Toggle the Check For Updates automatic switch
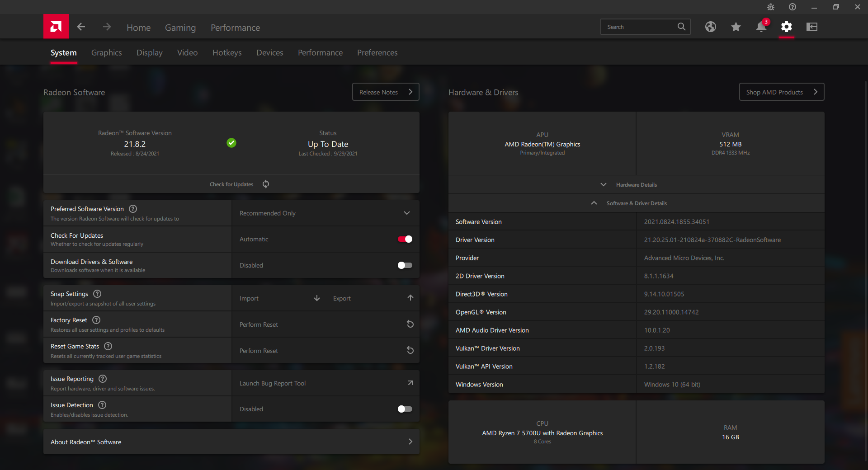Screen dimensions: 868x470 (405, 239)
